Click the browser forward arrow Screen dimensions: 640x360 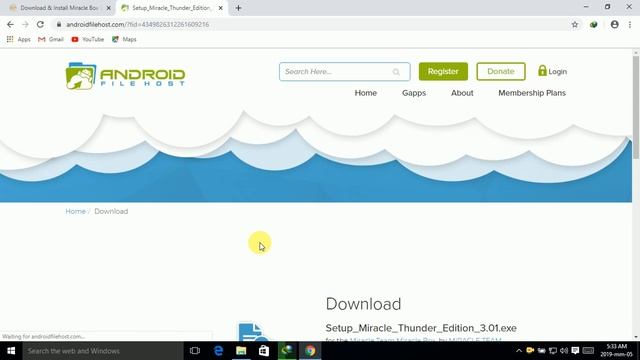click(25, 24)
